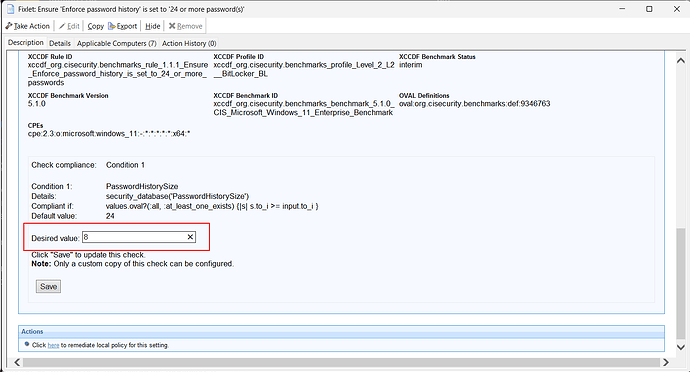Export the fixlet via Export button
The image size is (690, 372).
123,26
